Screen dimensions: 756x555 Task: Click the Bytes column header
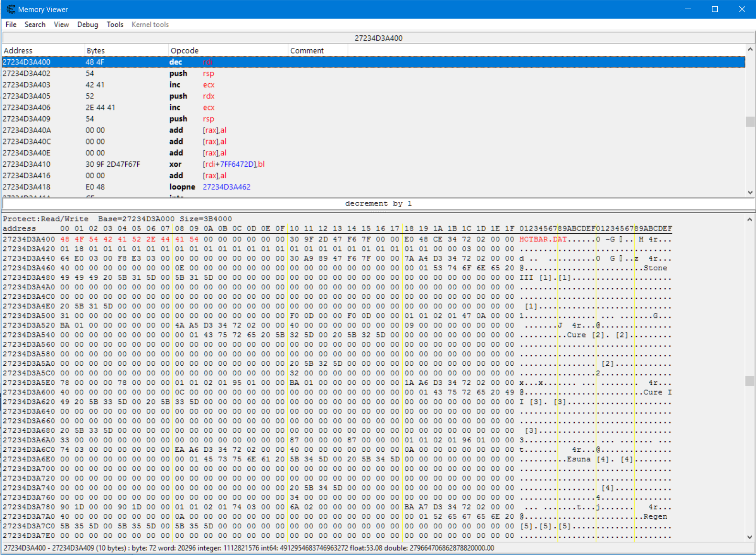[96, 51]
